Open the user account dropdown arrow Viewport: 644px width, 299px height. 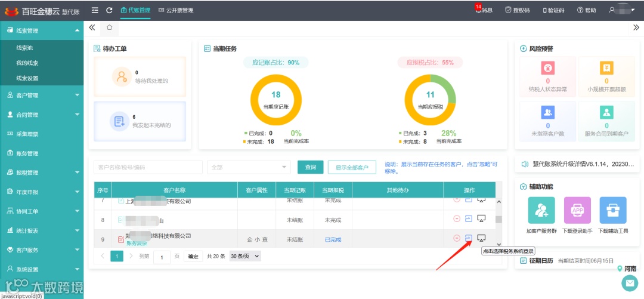[x=633, y=10]
